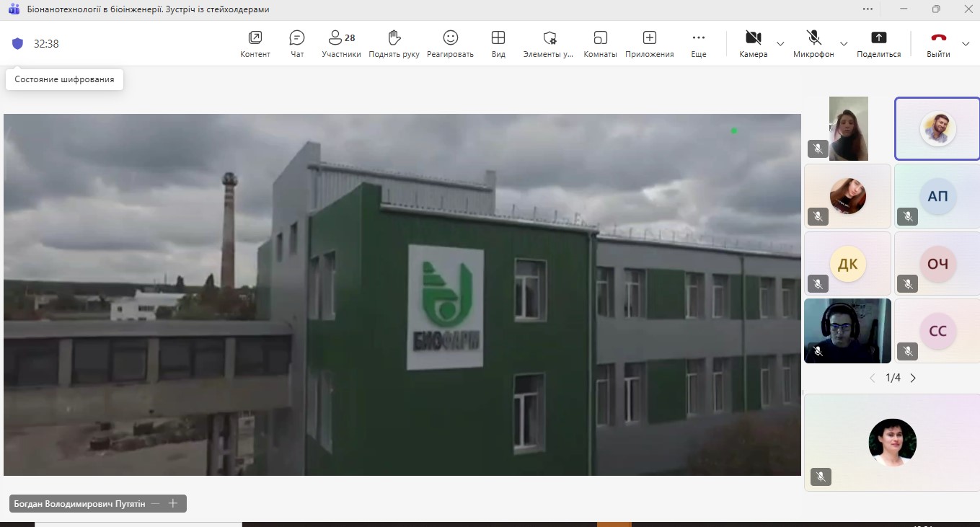
Task: Open the Chat (Чат) panel
Action: point(297,43)
